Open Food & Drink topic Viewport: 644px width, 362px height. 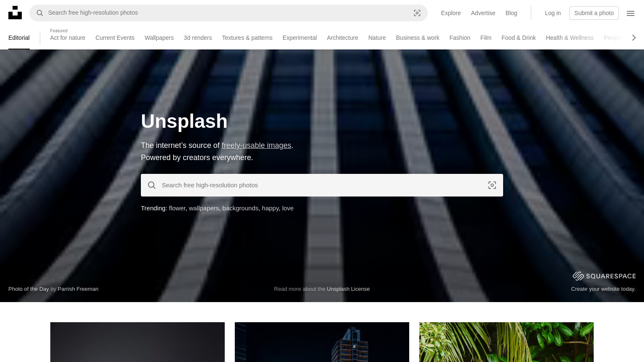[518, 38]
